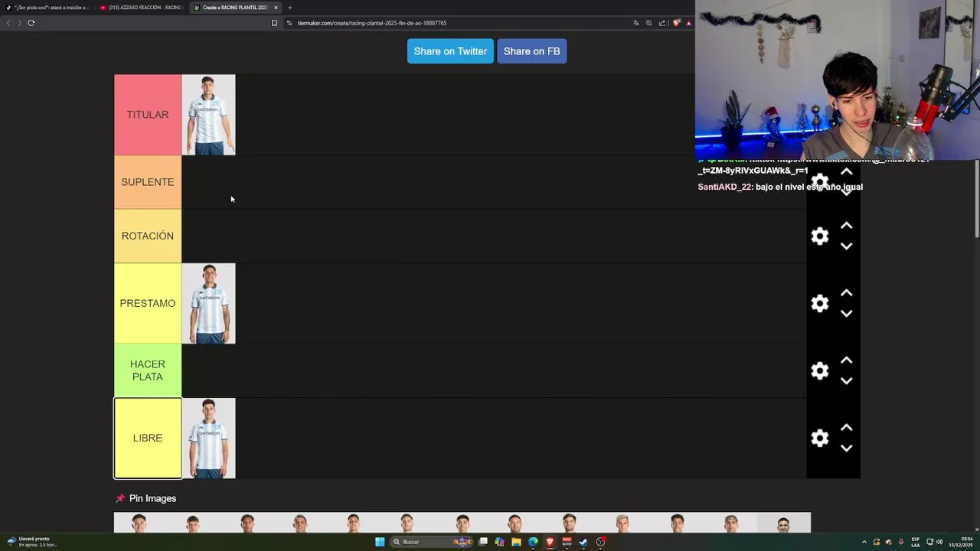The height and width of the screenshot is (551, 980).
Task: Move LIBRE row up with arrow
Action: click(847, 428)
